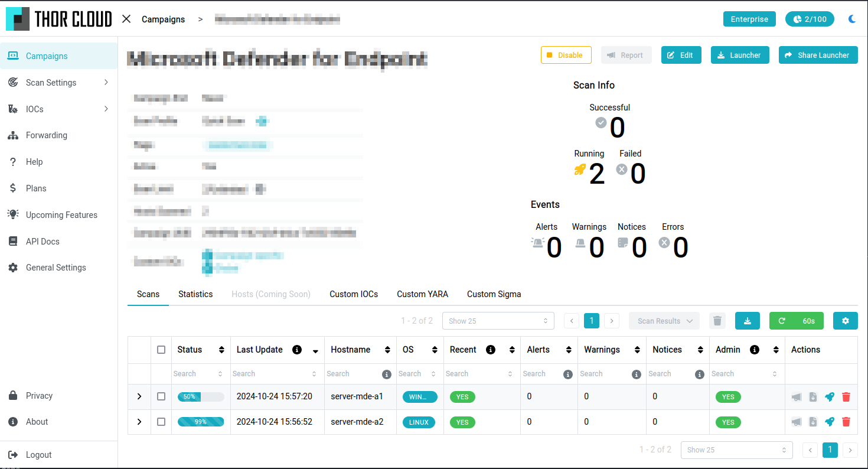
Task: Click the 50% progress bar for server-mde-a1
Action: click(x=201, y=397)
